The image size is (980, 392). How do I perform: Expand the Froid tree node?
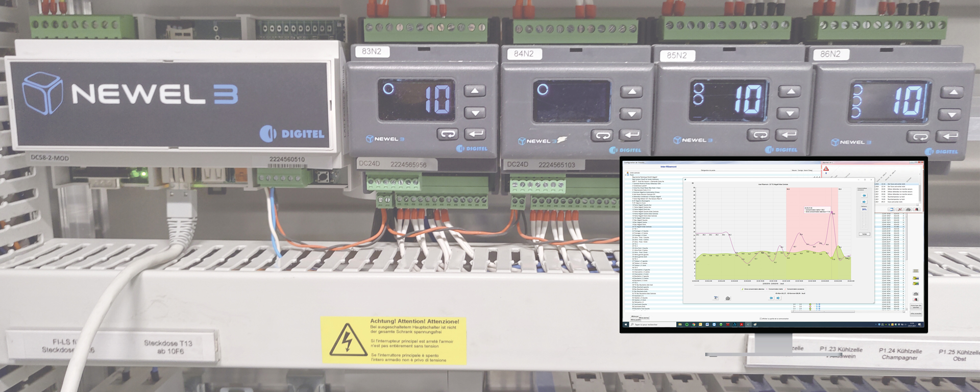coord(626,175)
